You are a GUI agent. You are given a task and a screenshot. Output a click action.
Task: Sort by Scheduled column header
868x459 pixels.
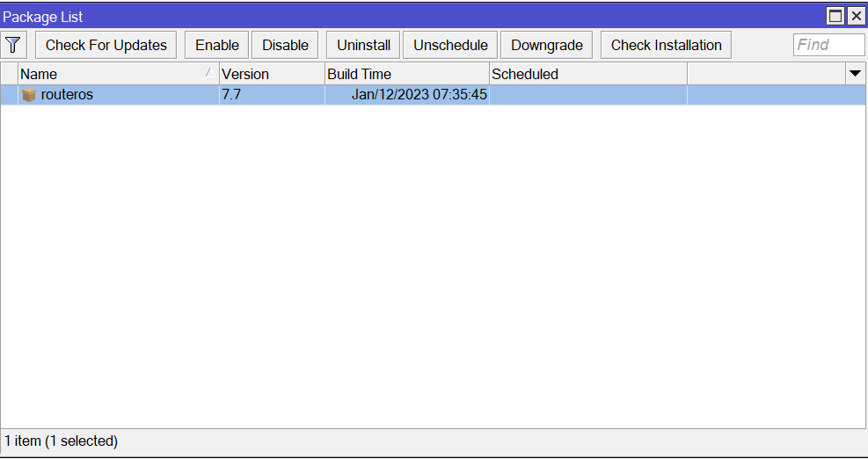click(587, 74)
